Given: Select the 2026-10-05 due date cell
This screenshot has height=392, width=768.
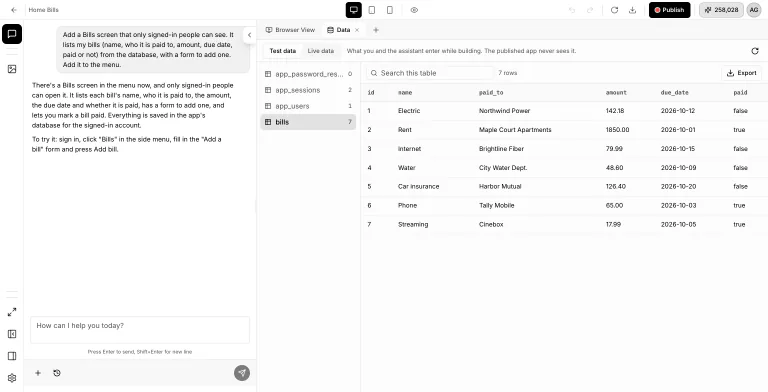Looking at the screenshot, I should (678, 224).
